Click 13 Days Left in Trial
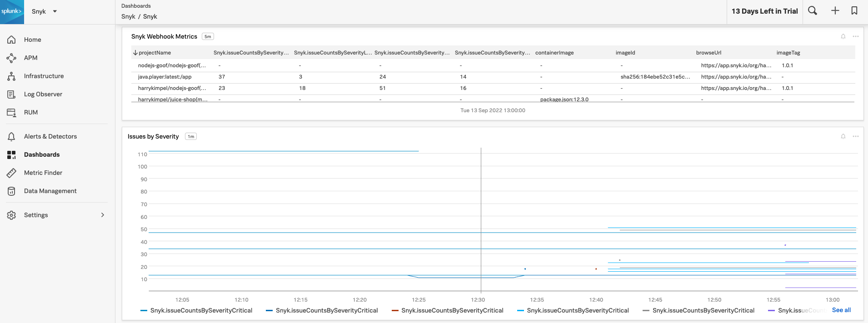Screen dimensions: 868x323 coord(765,11)
